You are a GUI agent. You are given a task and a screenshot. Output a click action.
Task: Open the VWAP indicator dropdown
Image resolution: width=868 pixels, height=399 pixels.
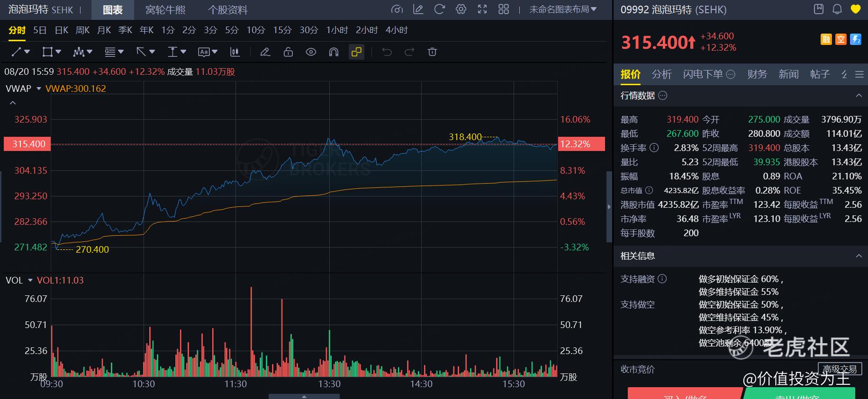[x=39, y=89]
